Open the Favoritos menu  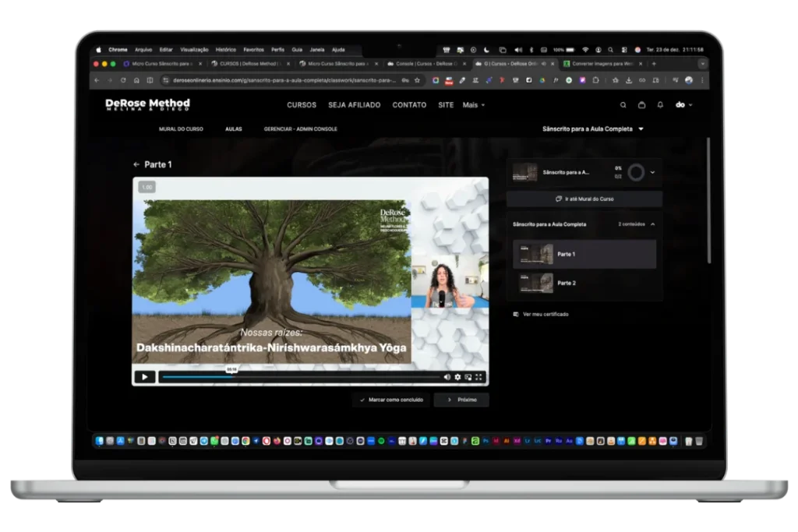pyautogui.click(x=253, y=50)
